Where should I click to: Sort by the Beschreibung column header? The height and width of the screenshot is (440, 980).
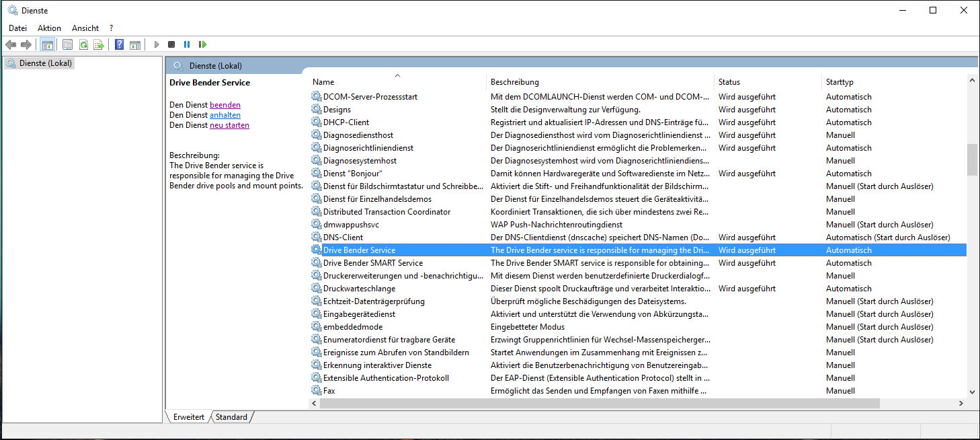[x=600, y=81]
